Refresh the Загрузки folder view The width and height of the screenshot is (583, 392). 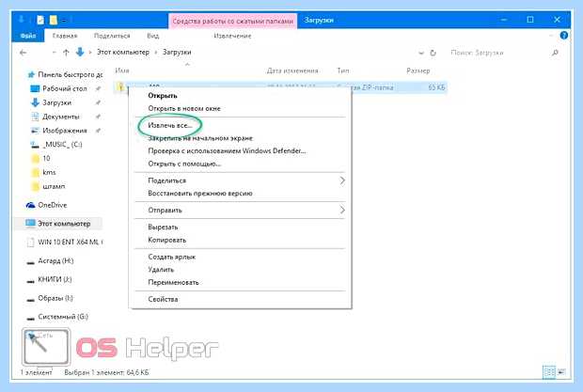tap(433, 53)
